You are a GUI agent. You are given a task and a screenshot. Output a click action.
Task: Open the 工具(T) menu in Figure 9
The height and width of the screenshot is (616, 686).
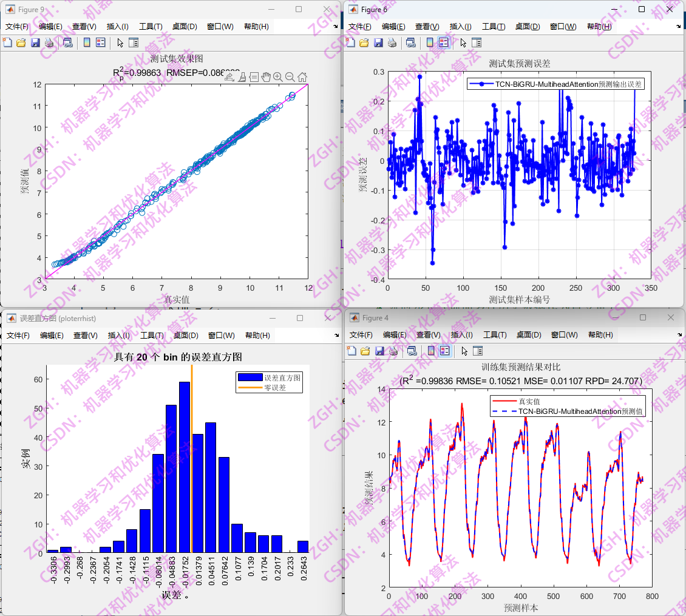click(x=151, y=27)
